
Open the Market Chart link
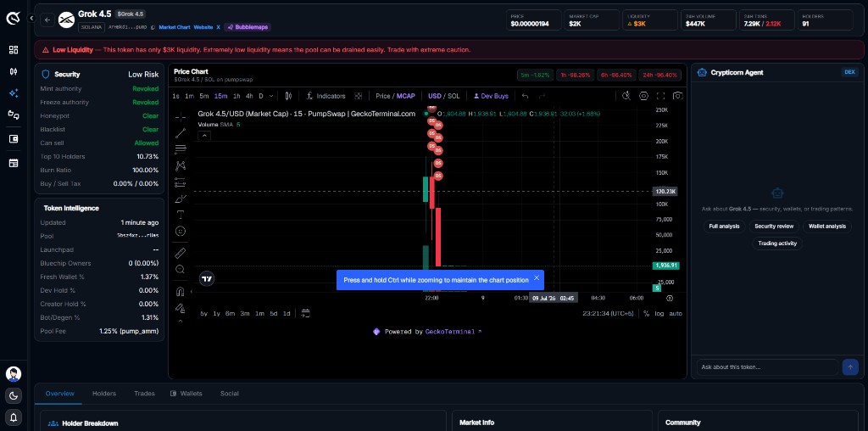(175, 27)
